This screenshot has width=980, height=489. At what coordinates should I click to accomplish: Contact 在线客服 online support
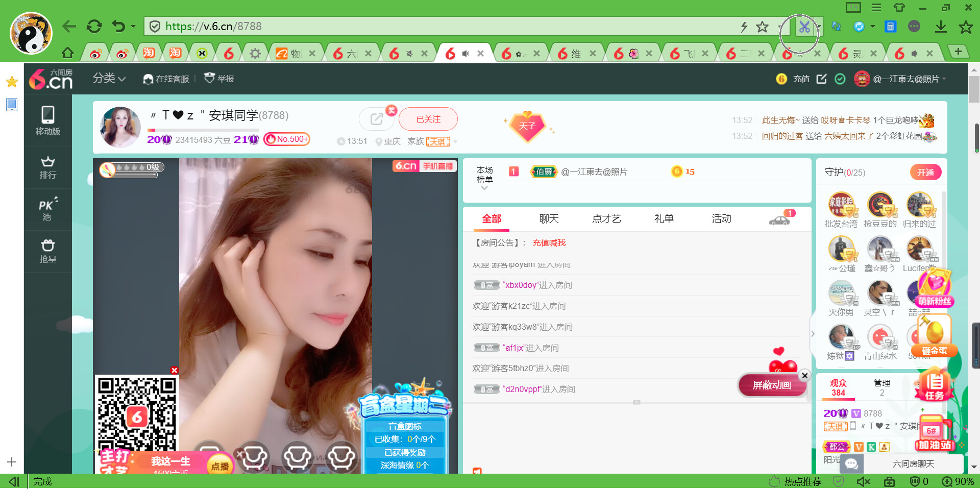click(166, 79)
